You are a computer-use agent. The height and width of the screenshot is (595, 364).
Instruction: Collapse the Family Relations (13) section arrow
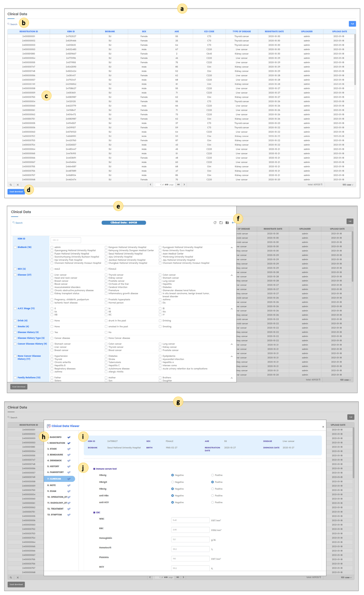pos(231,378)
